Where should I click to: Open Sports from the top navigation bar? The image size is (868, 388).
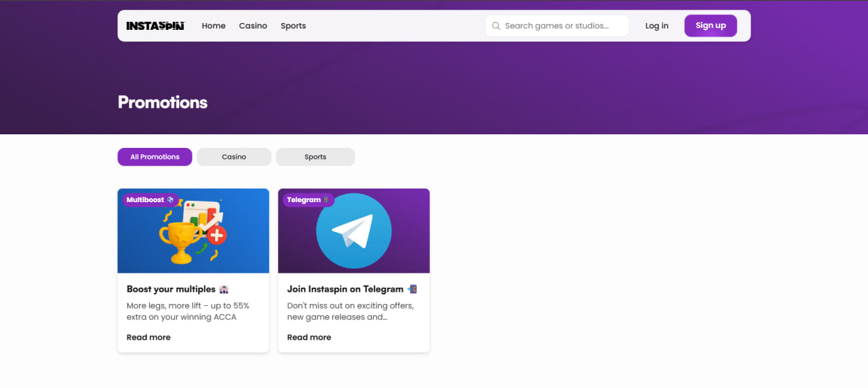point(293,26)
